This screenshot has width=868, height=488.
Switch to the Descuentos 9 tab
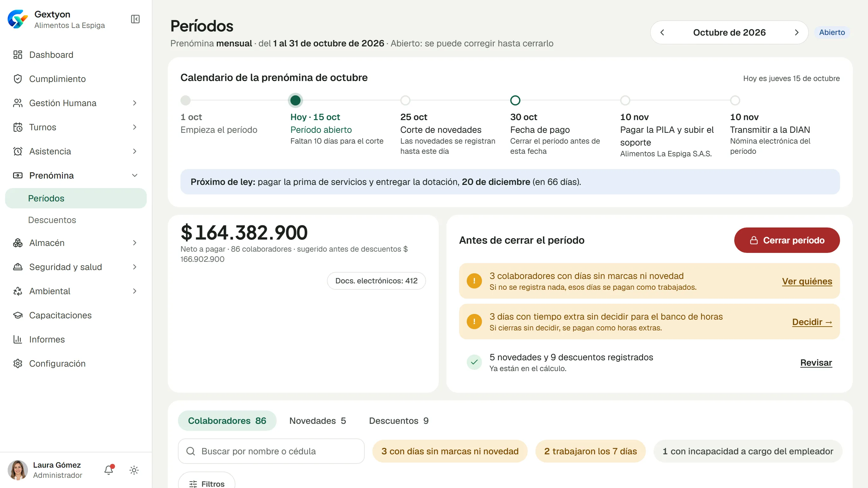pos(399,420)
